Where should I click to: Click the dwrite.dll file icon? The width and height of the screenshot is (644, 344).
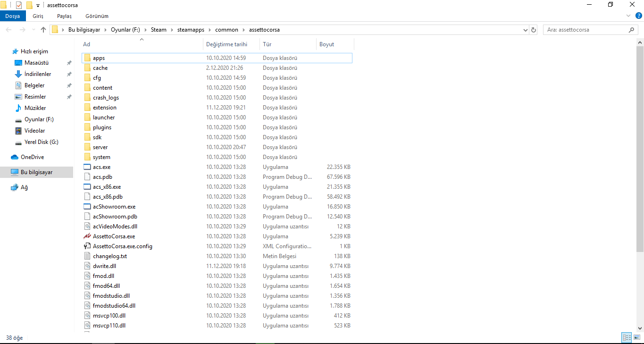(x=87, y=266)
